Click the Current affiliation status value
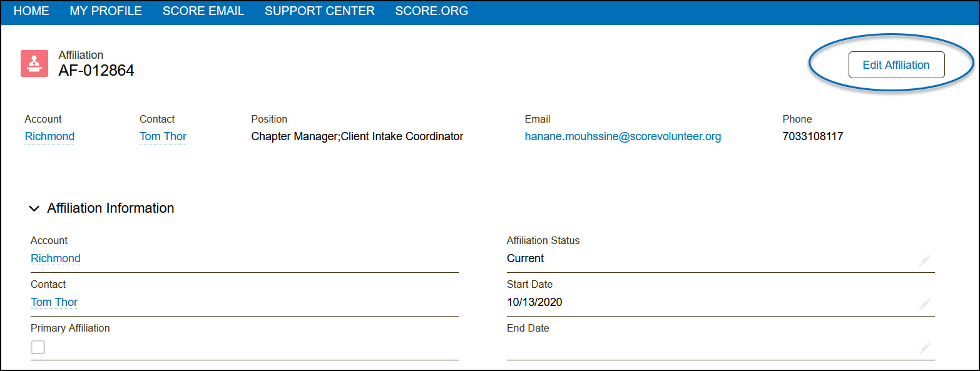This screenshot has width=980, height=371. 526,258
